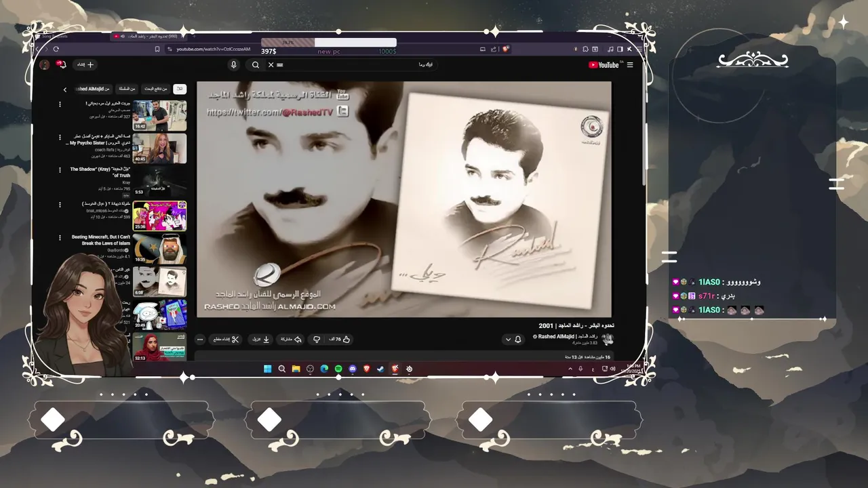Open The Shadow (Kray) video thumbnail

pyautogui.click(x=159, y=182)
